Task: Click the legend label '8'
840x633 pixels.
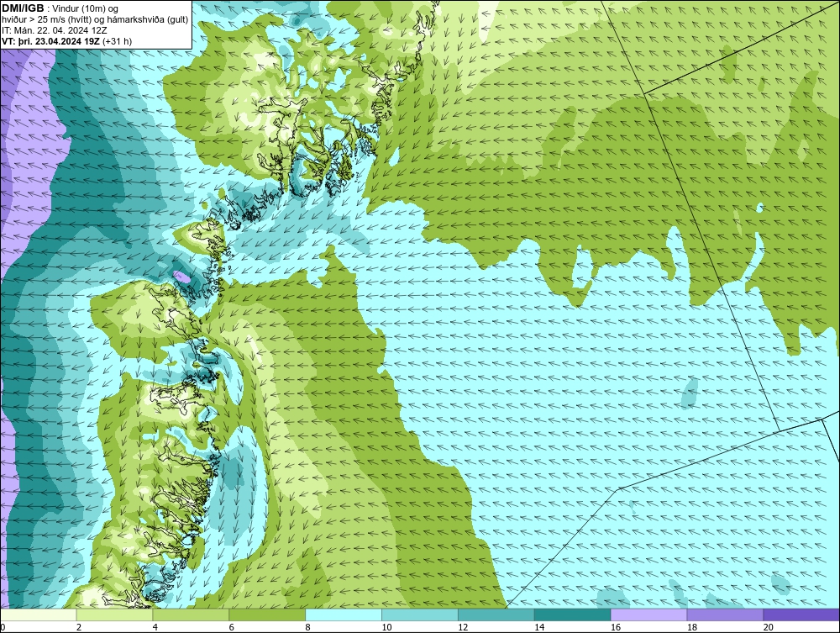Action: tap(308, 627)
